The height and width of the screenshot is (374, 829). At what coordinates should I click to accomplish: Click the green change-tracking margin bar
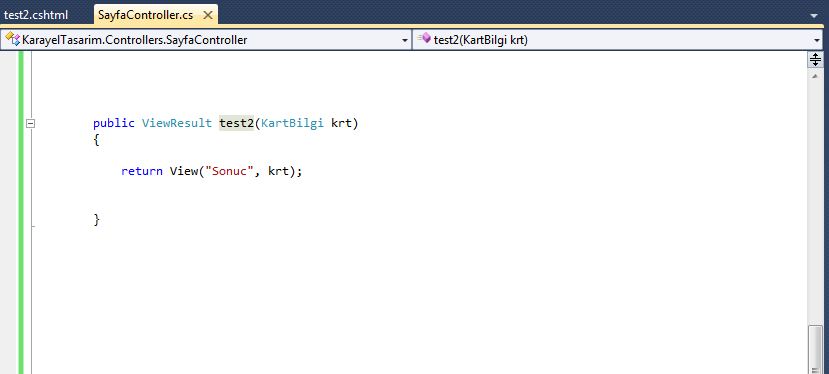coord(21,212)
